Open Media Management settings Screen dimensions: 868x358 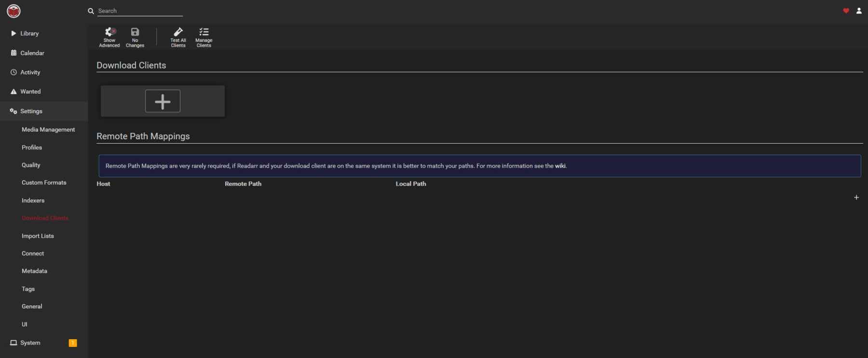(x=48, y=130)
